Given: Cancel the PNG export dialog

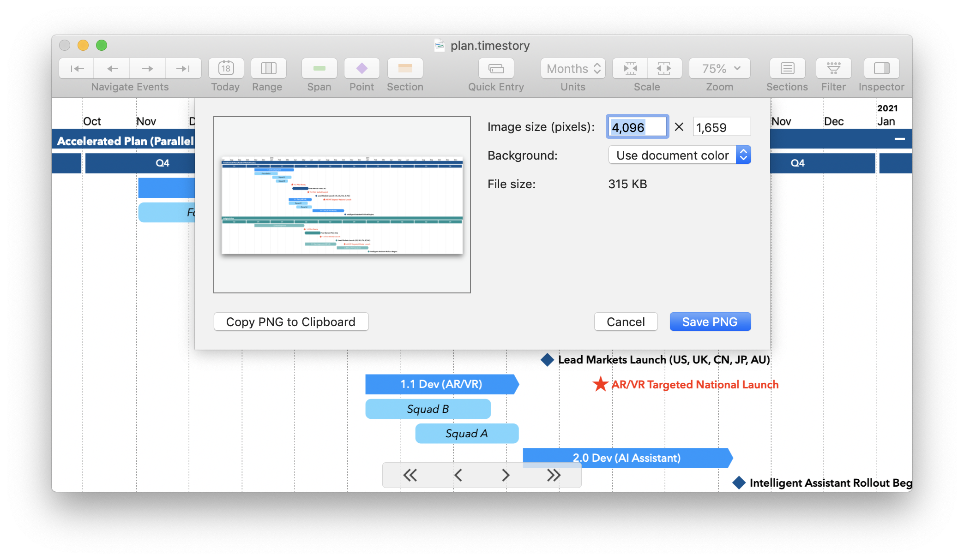Looking at the screenshot, I should (x=626, y=322).
